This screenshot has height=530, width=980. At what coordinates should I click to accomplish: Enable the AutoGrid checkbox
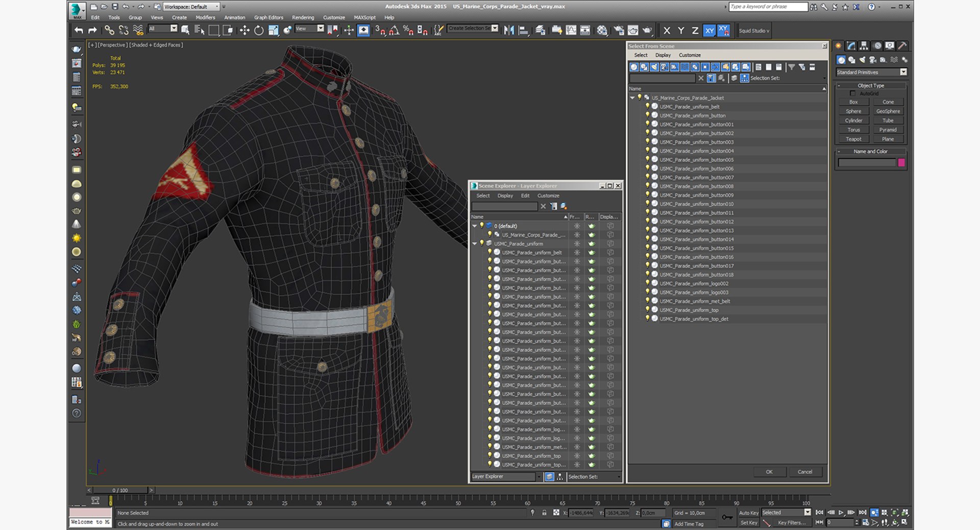click(852, 93)
